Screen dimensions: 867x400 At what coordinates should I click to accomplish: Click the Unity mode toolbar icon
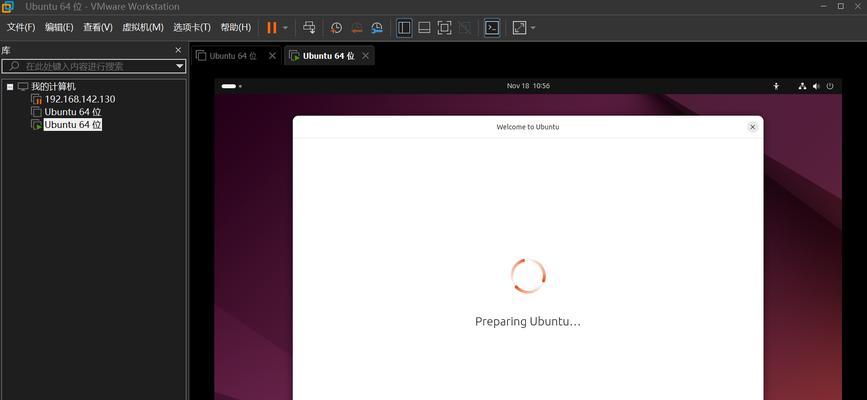pyautogui.click(x=465, y=28)
